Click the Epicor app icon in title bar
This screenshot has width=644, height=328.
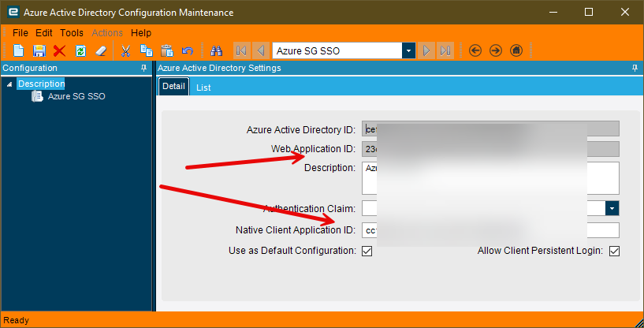13,12
